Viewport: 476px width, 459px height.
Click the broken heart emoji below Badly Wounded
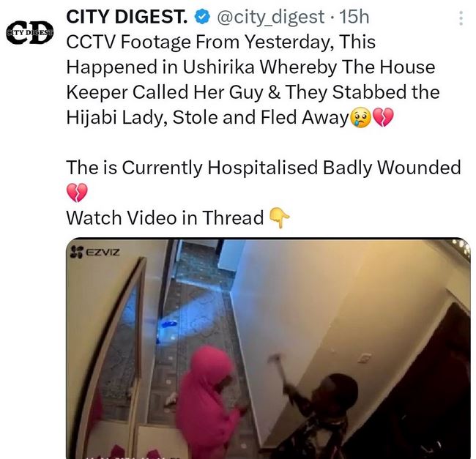pyautogui.click(x=77, y=193)
